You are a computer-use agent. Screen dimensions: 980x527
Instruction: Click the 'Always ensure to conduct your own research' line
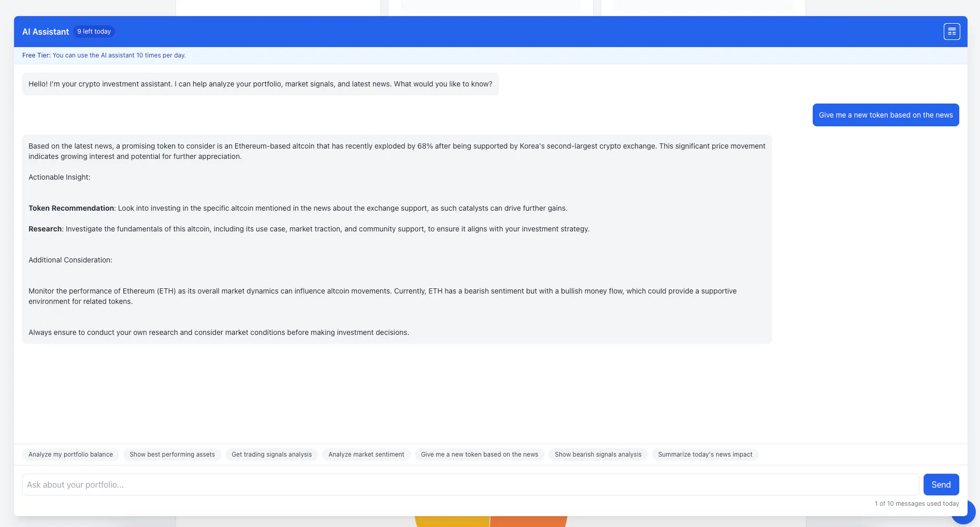219,332
